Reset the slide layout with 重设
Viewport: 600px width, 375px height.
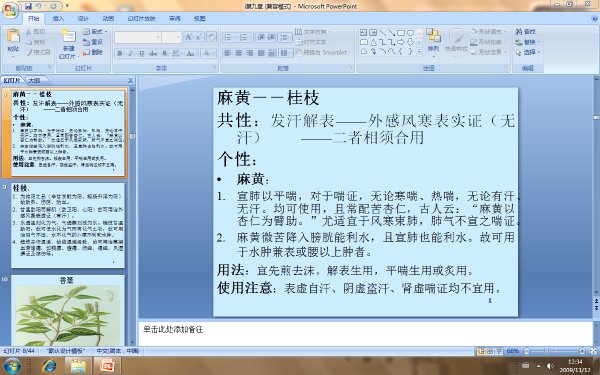(93, 42)
